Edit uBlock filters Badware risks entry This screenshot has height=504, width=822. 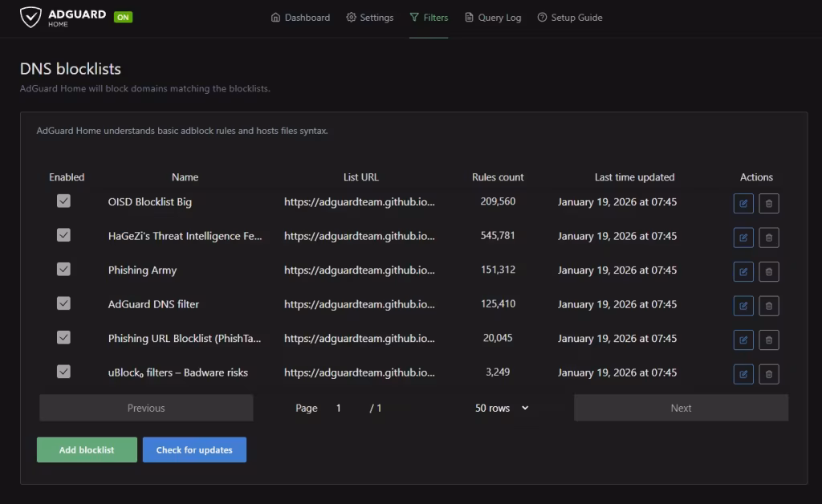pyautogui.click(x=743, y=373)
